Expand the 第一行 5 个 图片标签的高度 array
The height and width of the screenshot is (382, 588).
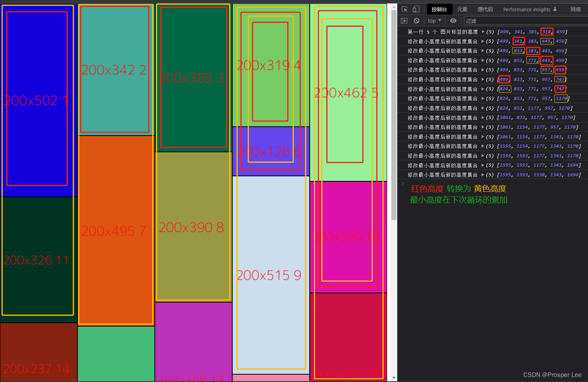[483, 32]
